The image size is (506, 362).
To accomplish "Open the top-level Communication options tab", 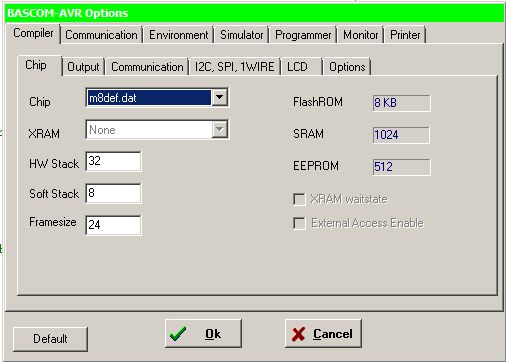I will coord(101,35).
